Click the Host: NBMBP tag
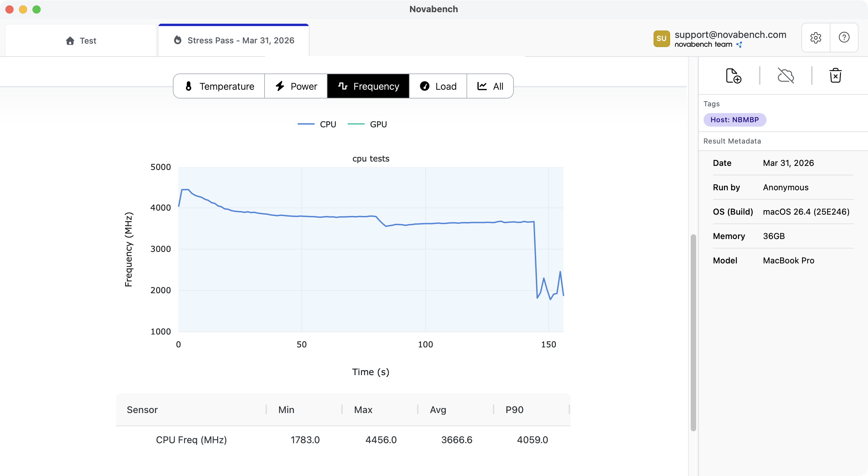868x476 pixels. coord(735,120)
